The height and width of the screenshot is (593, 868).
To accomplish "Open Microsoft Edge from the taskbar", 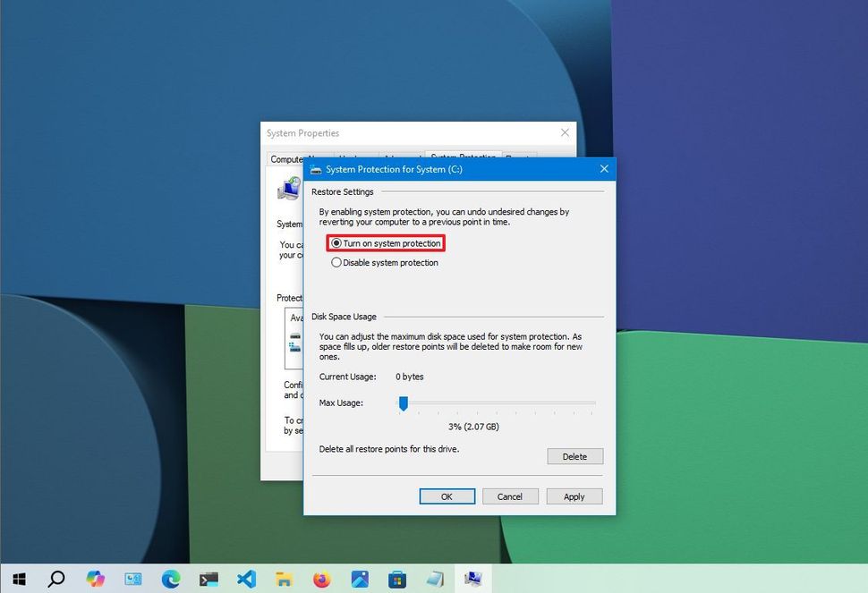I will (x=171, y=579).
